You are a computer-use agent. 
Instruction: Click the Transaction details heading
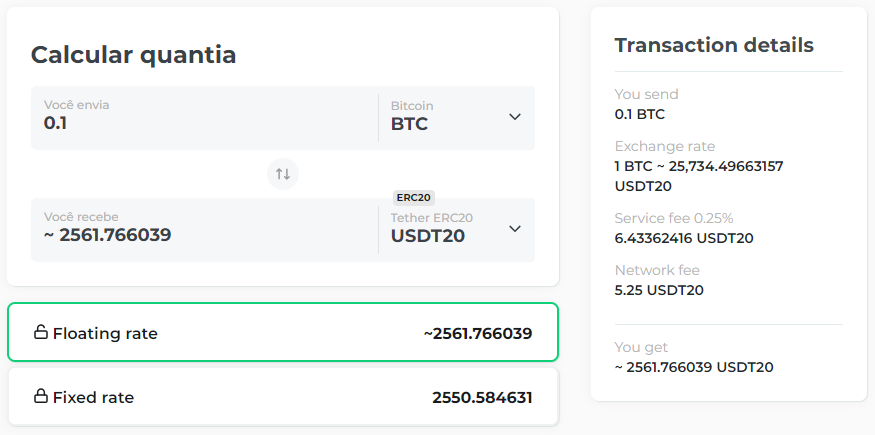coord(714,45)
